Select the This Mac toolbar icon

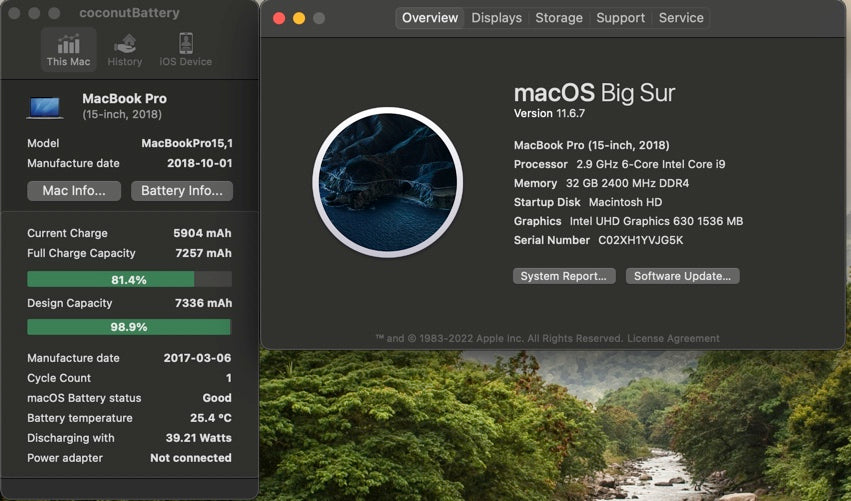pyautogui.click(x=68, y=49)
